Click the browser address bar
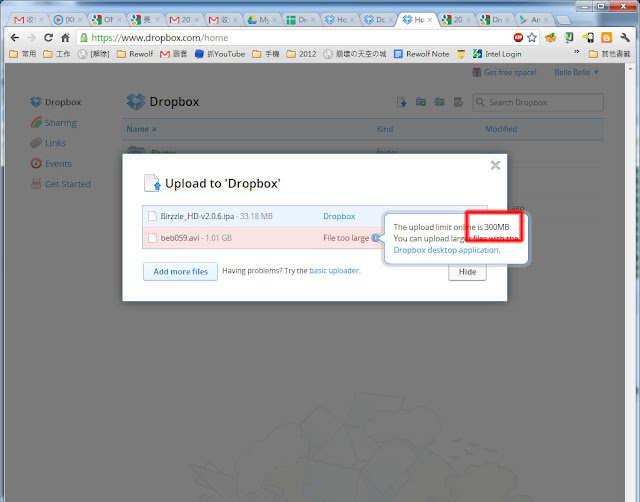Image resolution: width=640 pixels, height=502 pixels. pos(294,38)
